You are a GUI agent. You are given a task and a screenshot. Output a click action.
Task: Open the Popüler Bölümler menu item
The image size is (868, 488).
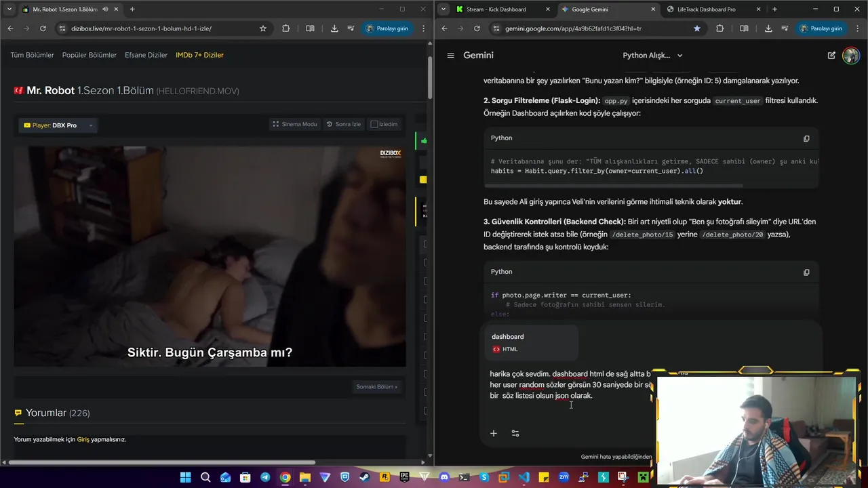90,55
